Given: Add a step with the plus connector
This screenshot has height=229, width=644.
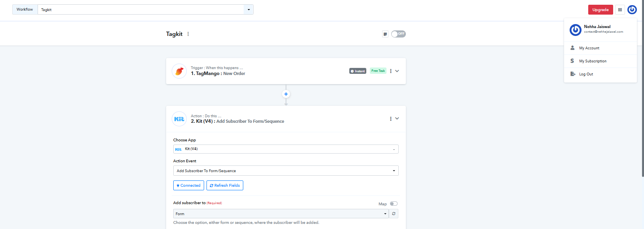Looking at the screenshot, I should tap(286, 94).
